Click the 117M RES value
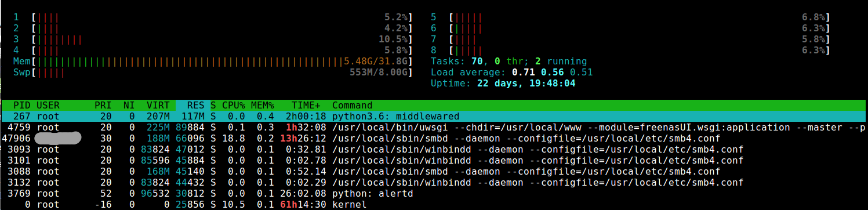The width and height of the screenshot is (868, 210). 194,117
